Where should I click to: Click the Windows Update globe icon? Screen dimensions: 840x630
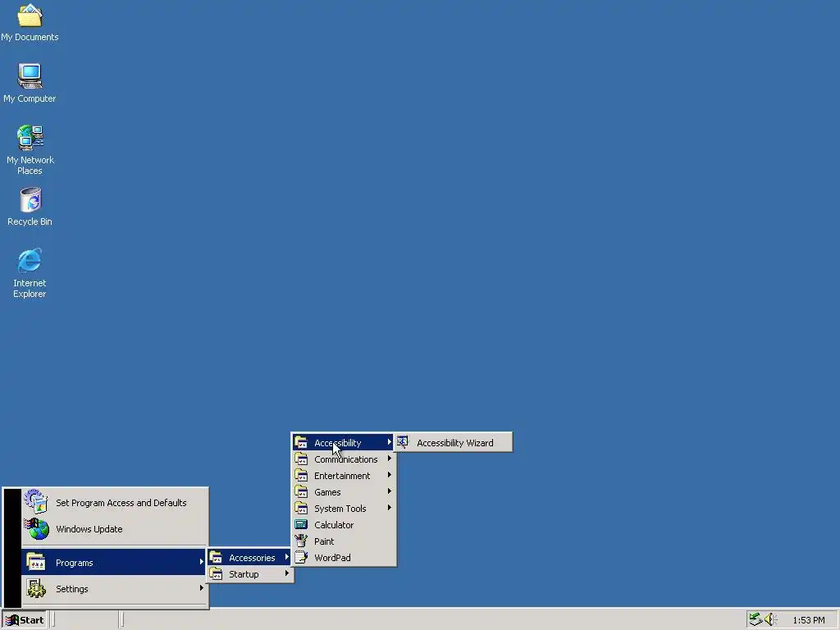click(36, 529)
